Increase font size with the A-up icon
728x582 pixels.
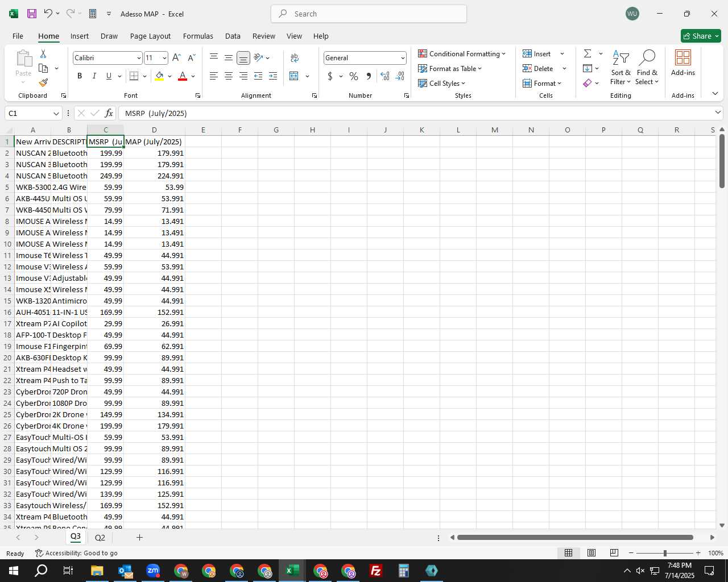(176, 58)
